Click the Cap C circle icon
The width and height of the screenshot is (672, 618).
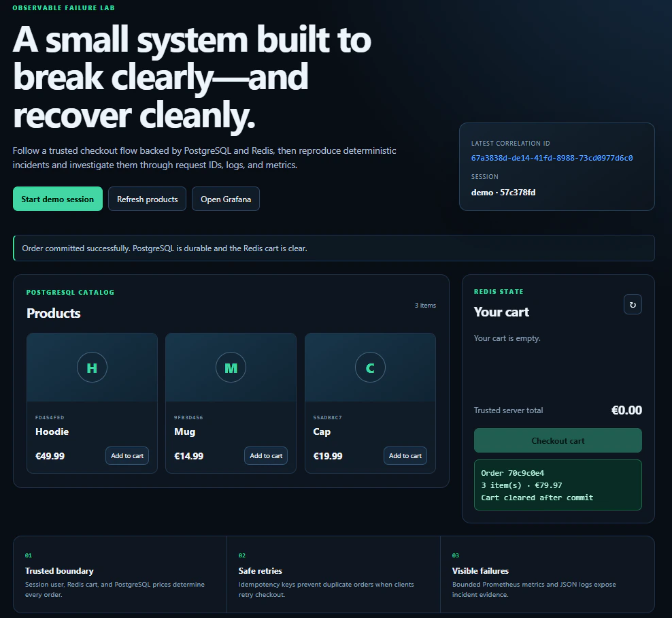(x=370, y=367)
